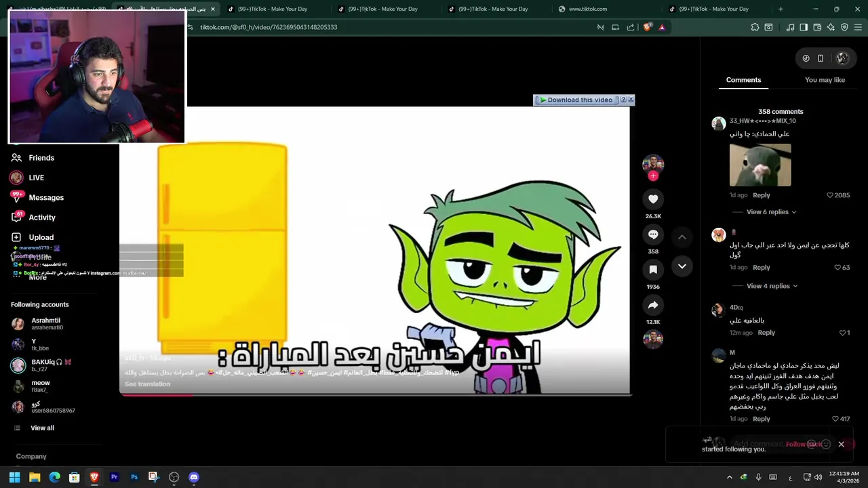Image resolution: width=868 pixels, height=488 pixels.
Task: Click the address bar share page icon
Action: pyautogui.click(x=631, y=27)
